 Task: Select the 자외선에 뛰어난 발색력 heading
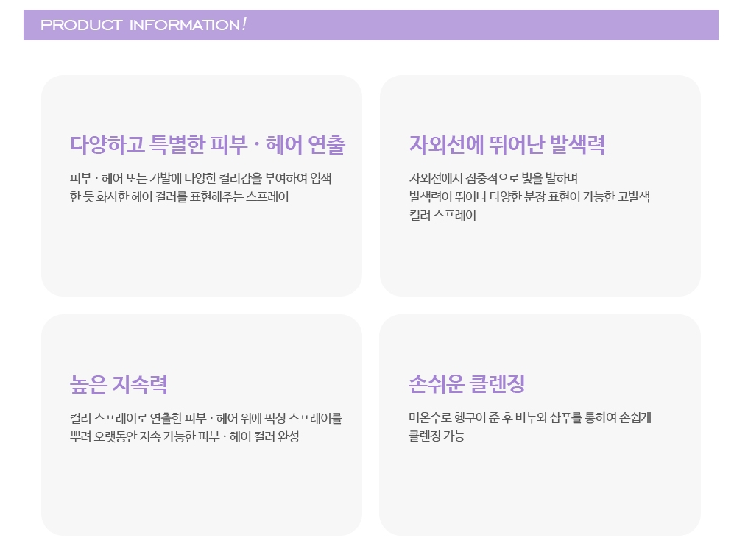click(x=507, y=145)
